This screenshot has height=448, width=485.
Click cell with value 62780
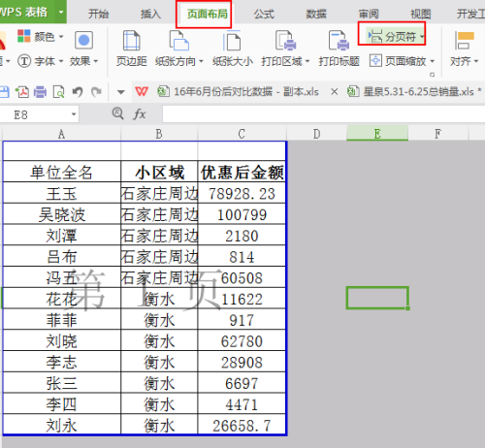point(242,340)
